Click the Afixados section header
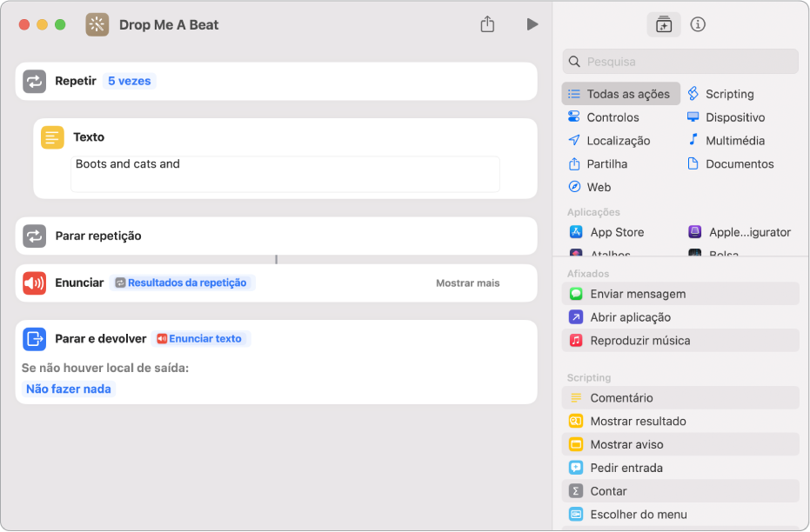The height and width of the screenshot is (532, 810). pos(588,274)
